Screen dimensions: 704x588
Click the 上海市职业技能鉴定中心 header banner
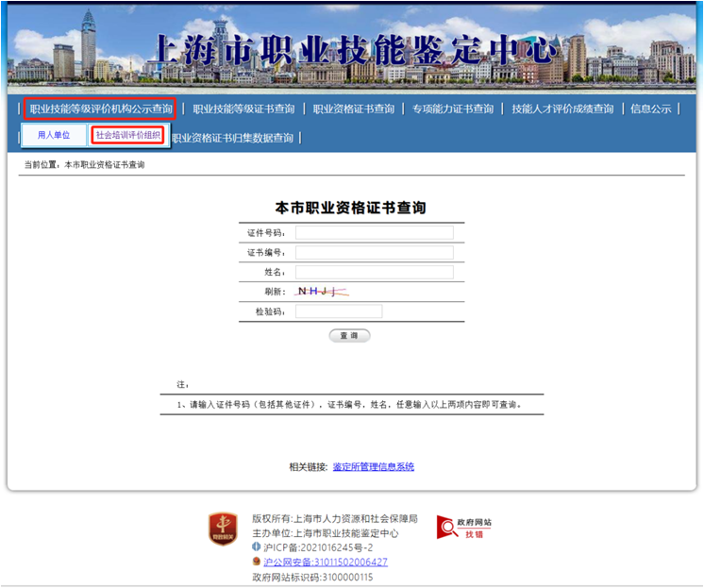point(352,49)
